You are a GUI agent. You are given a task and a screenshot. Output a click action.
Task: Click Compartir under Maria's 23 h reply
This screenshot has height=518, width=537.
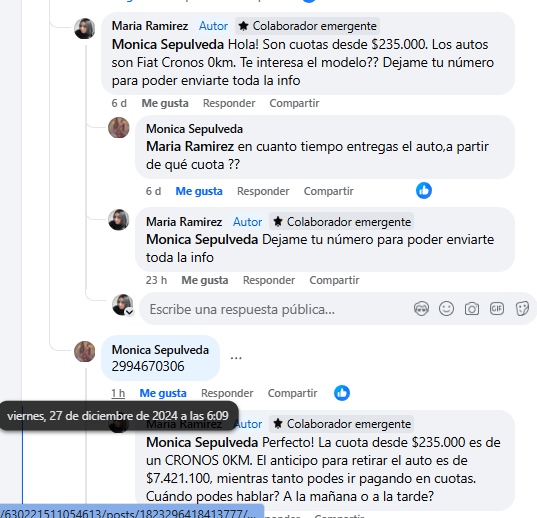coord(334,280)
